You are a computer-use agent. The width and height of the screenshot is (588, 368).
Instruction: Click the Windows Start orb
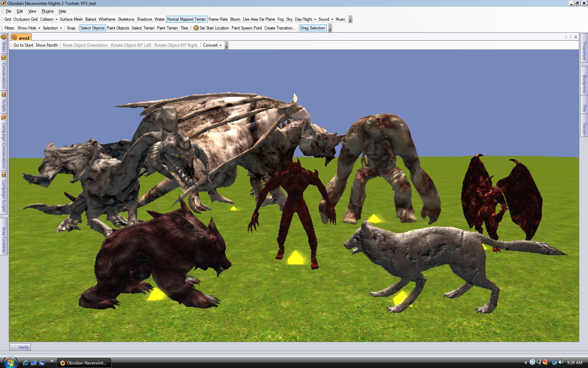click(x=9, y=362)
